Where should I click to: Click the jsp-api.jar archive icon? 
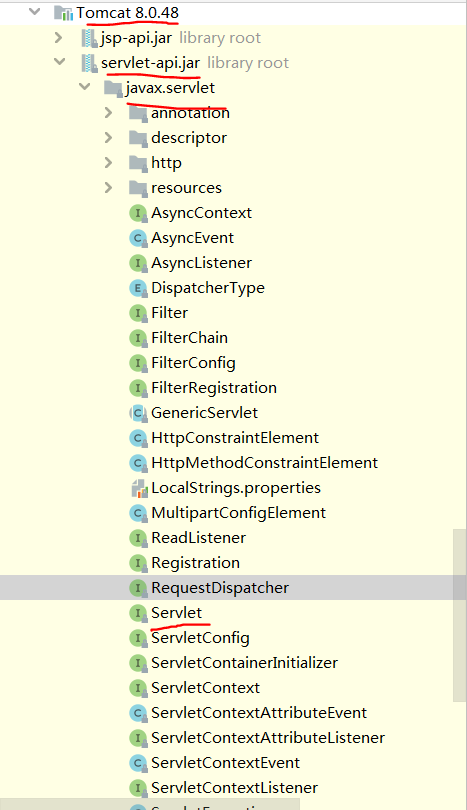coord(89,38)
